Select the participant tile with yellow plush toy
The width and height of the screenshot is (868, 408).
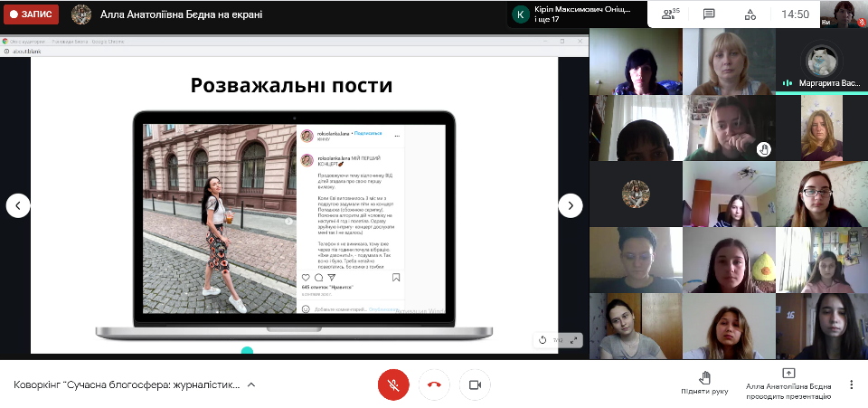pyautogui.click(x=729, y=260)
